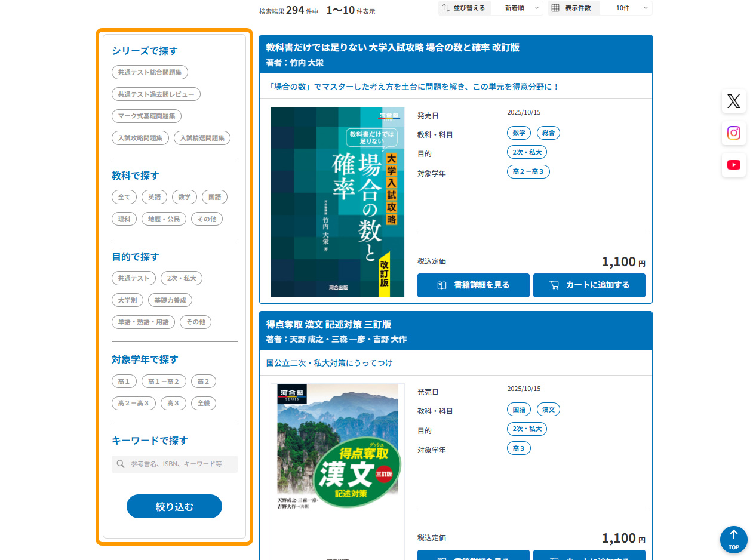Open the 得点奪取 漢文 記述対策 三訂版 title

coord(328,324)
